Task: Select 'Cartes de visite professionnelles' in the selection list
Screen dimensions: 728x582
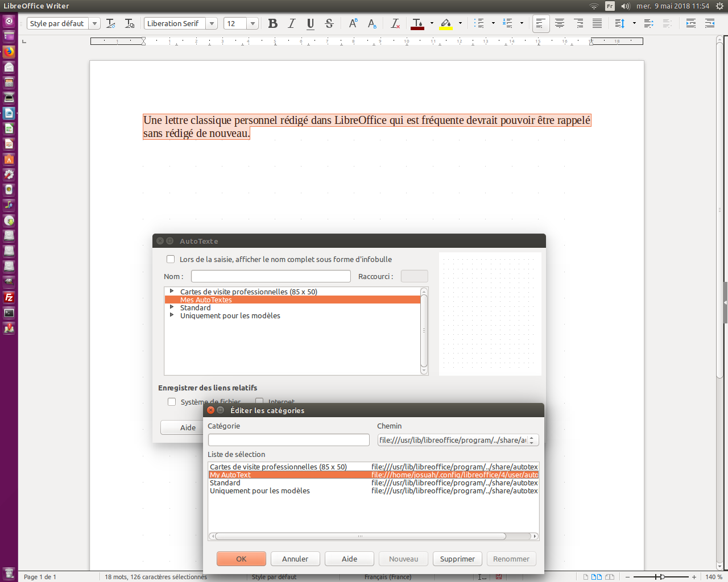Action: [373, 467]
